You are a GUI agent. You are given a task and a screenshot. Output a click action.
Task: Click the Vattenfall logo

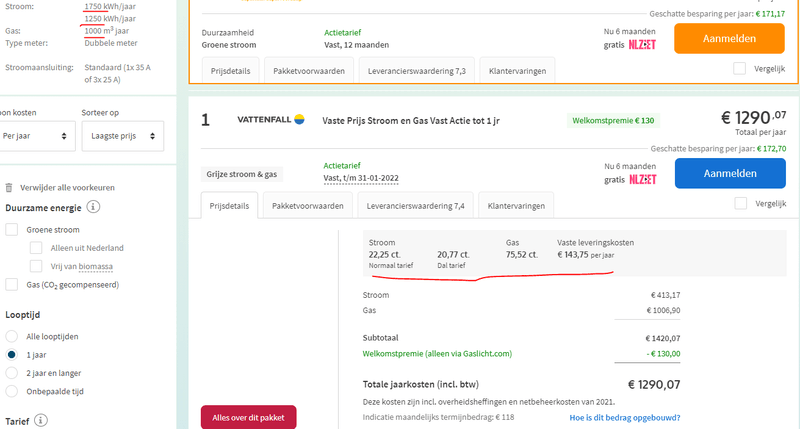click(271, 120)
